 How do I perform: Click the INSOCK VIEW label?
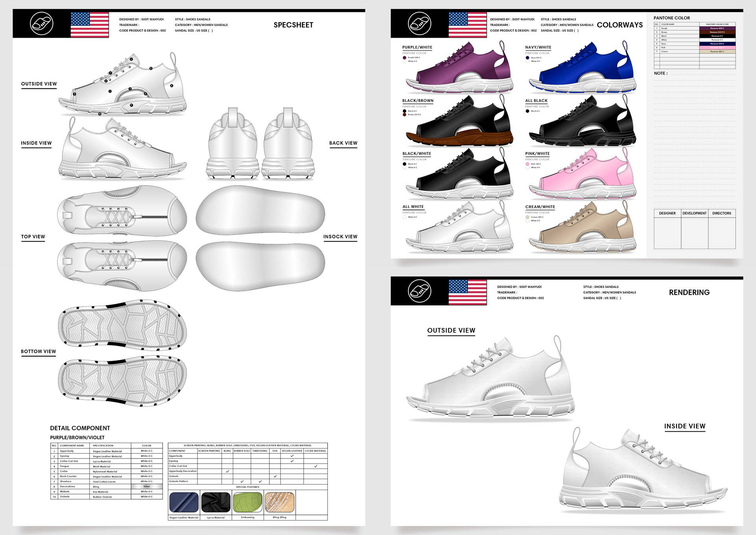coord(340,237)
